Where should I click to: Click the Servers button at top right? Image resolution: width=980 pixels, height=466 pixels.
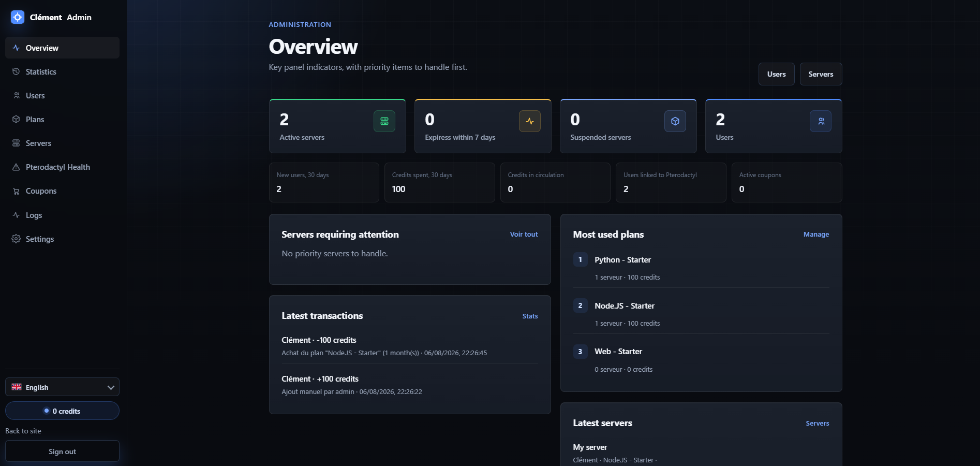[x=821, y=74]
